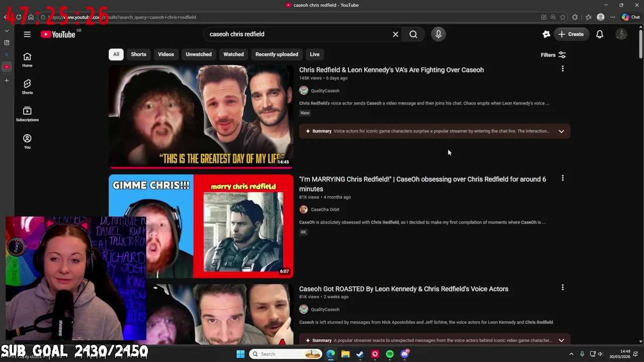This screenshot has width=644, height=362.
Task: Click the browser home icon
Action: pyautogui.click(x=31, y=17)
